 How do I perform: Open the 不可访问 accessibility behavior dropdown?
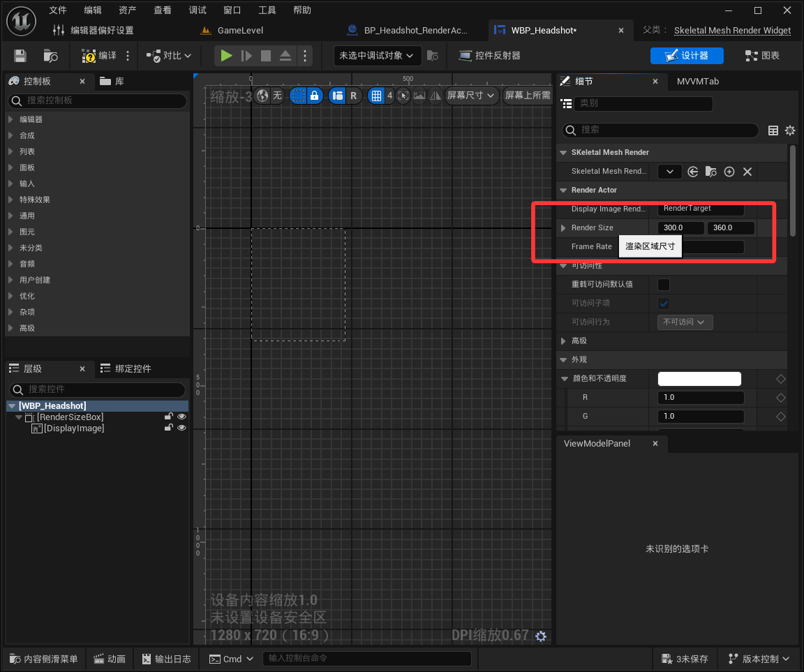[x=685, y=322]
